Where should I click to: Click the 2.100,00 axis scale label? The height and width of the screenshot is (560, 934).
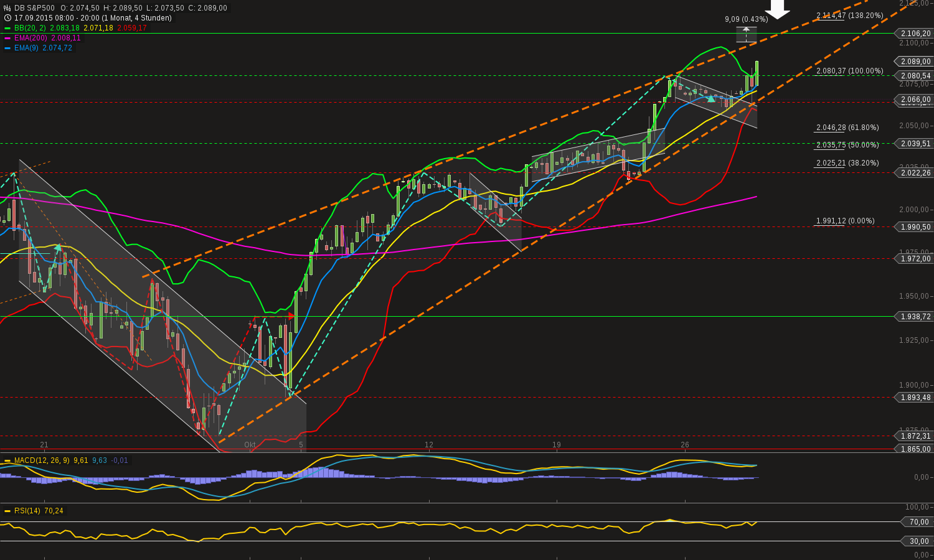[x=914, y=43]
